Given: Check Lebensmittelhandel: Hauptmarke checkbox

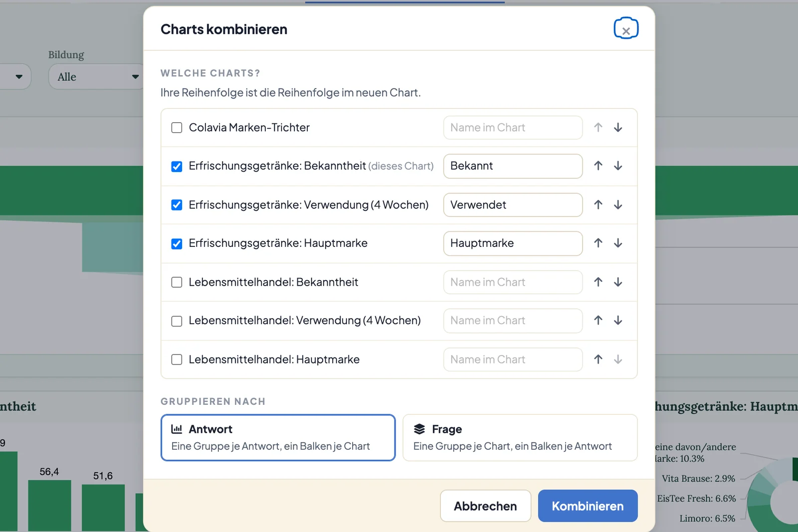Looking at the screenshot, I should coord(177,359).
